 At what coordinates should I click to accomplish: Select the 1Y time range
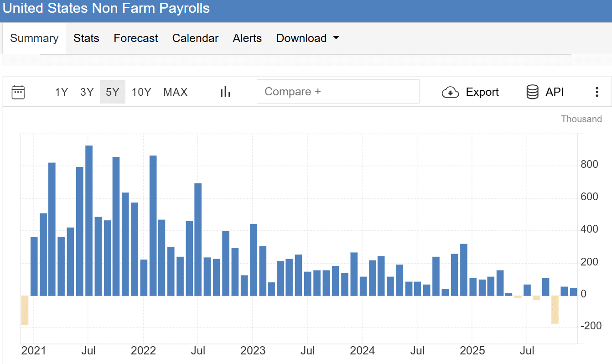pyautogui.click(x=61, y=92)
